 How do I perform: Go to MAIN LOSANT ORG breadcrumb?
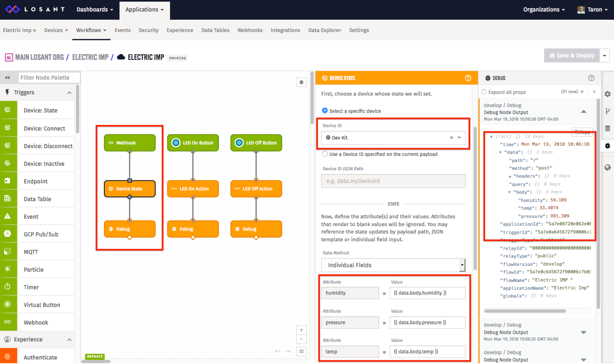point(39,57)
